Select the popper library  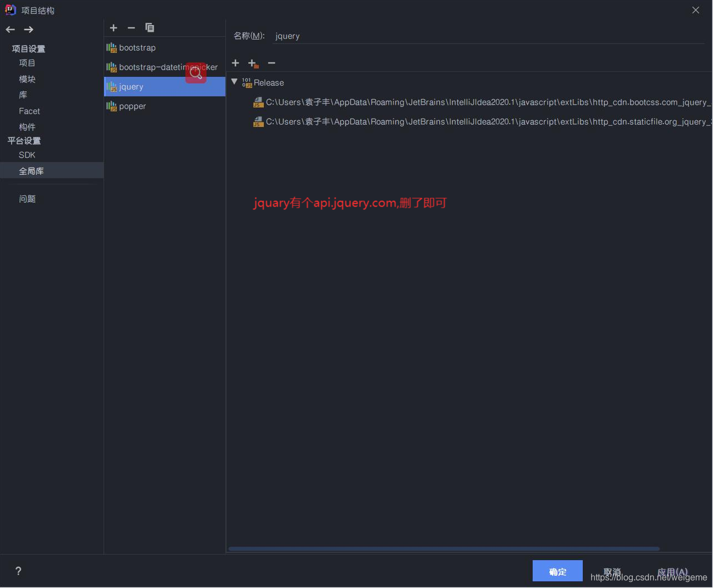[x=165, y=106]
